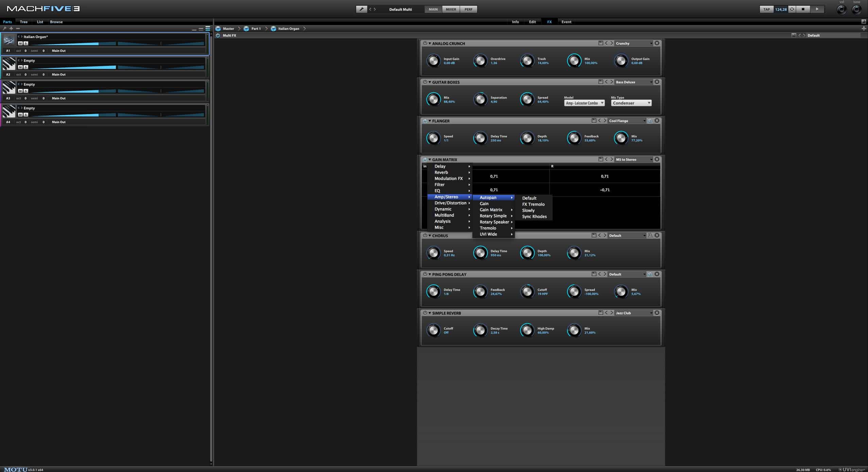This screenshot has height=472, width=868.
Task: Remove the Chorus effect
Action: point(657,235)
